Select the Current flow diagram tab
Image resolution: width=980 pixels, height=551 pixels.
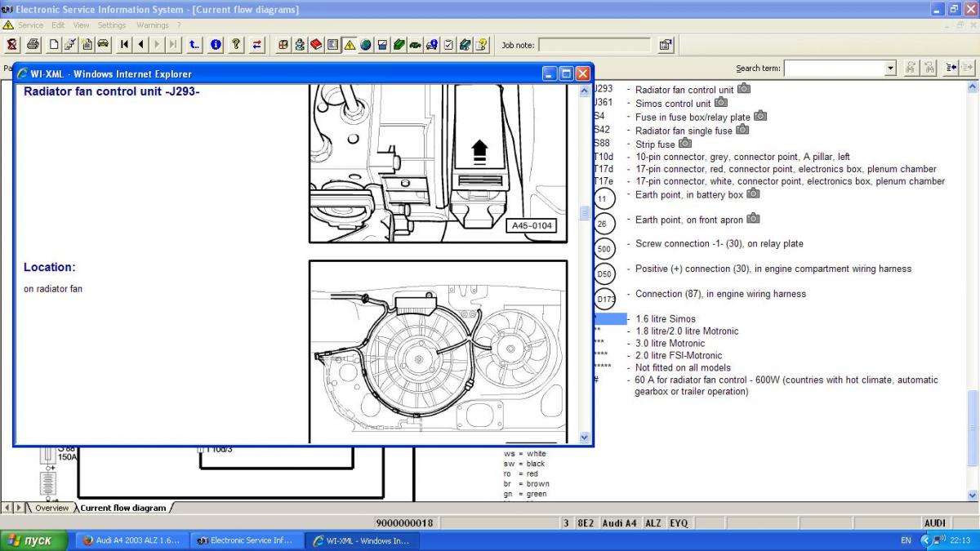[x=123, y=508]
